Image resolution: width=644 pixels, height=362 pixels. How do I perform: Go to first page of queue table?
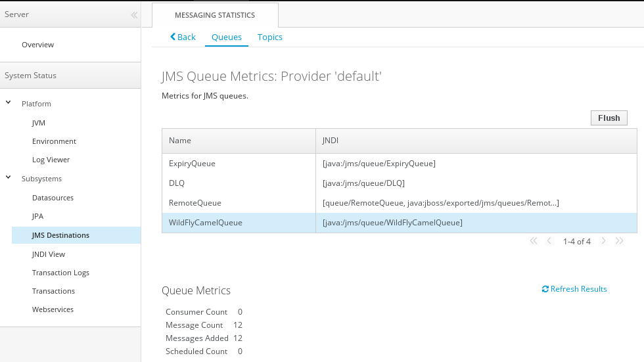click(534, 241)
